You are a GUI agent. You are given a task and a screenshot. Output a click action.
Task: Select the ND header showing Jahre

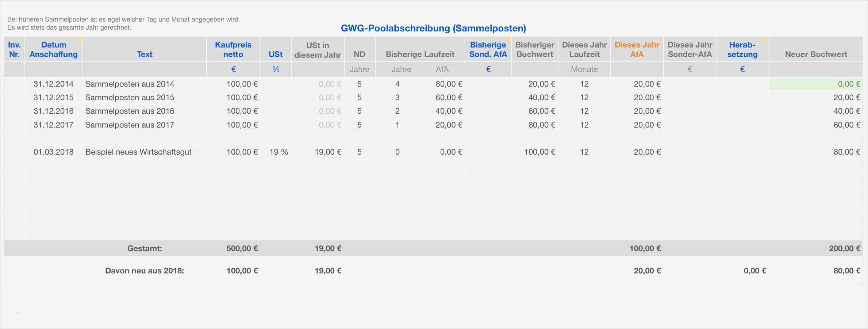tap(360, 69)
